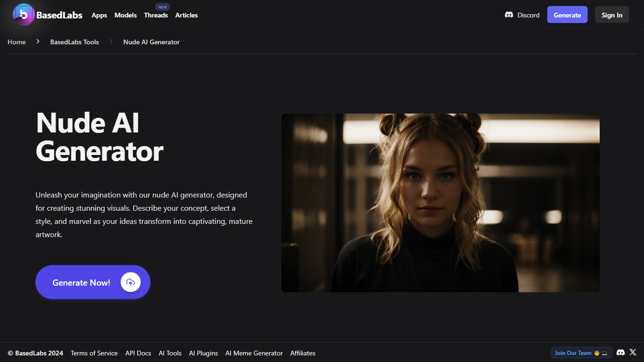Open the Affiliates link
644x362 pixels.
tap(303, 353)
